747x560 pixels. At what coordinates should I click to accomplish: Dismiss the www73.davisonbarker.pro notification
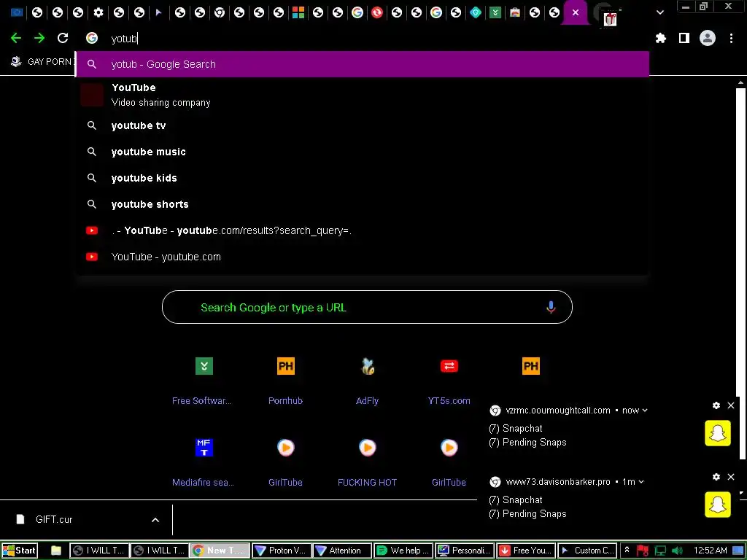point(731,477)
